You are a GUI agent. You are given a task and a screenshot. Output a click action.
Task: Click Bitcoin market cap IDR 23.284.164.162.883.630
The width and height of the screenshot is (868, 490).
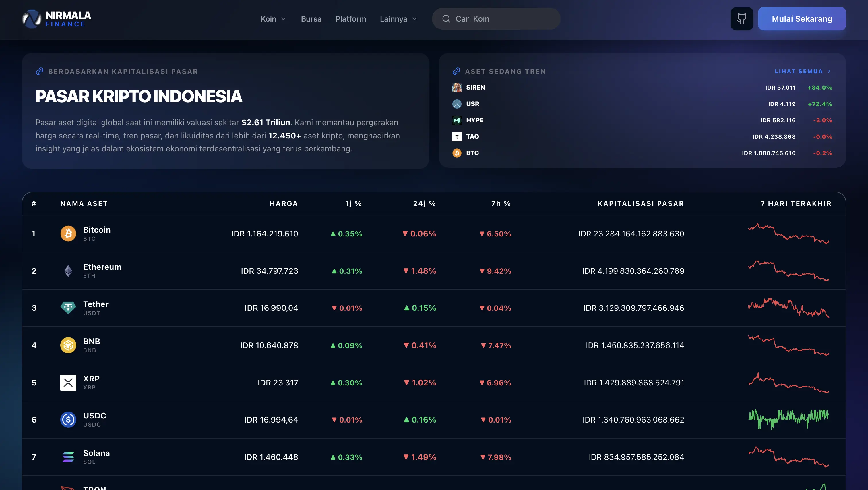click(x=631, y=234)
